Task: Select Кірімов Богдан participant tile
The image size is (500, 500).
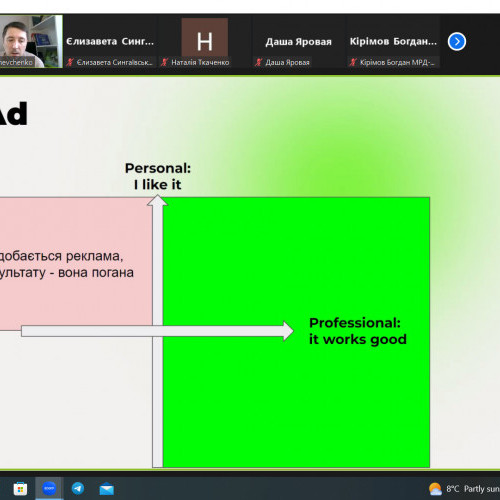Action: tap(393, 41)
